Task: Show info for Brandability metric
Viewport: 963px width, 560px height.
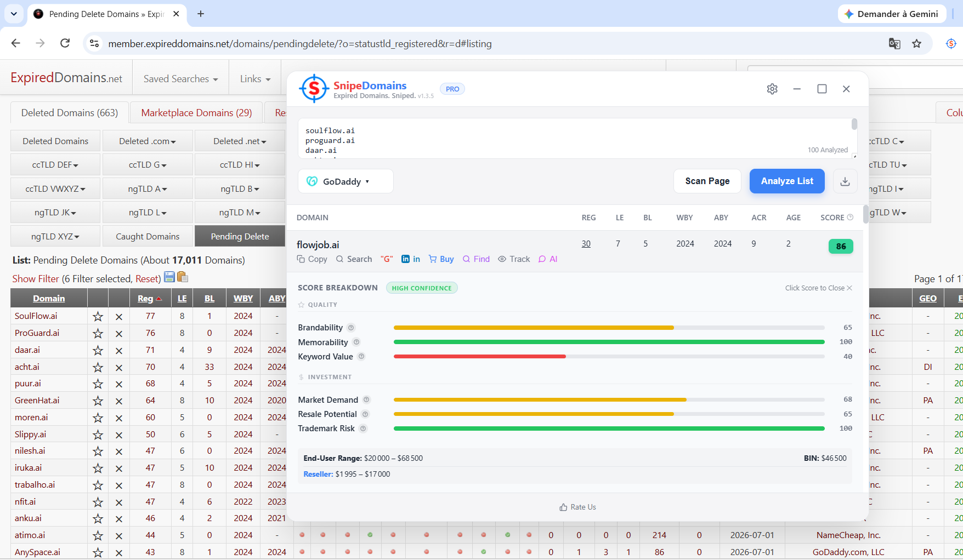Action: tap(351, 328)
